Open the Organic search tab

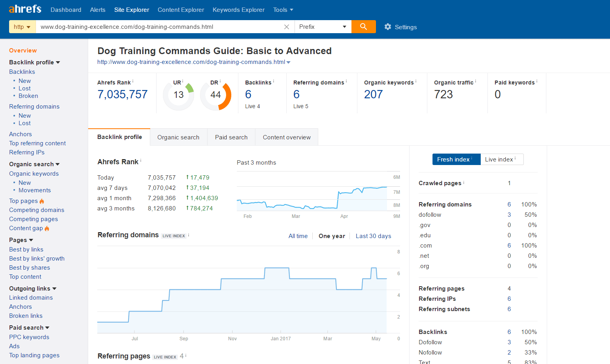click(x=178, y=137)
